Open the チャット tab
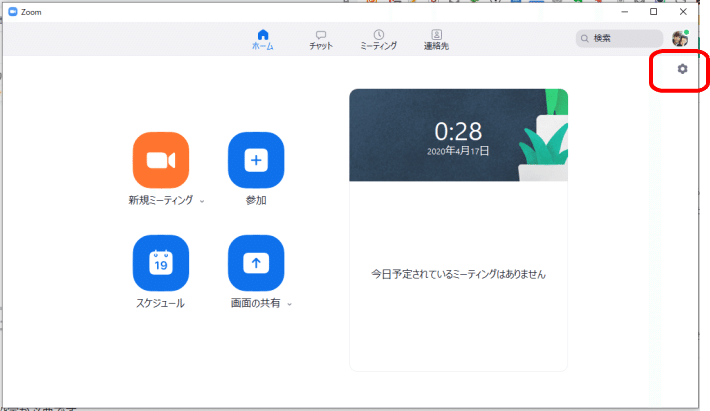710x411 pixels. 321,40
